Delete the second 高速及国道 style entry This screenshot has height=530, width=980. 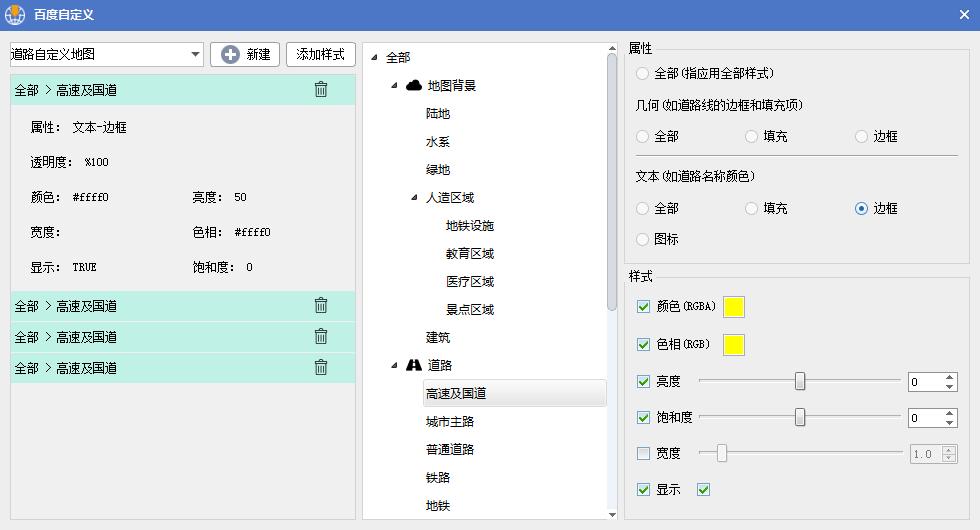[x=321, y=305]
